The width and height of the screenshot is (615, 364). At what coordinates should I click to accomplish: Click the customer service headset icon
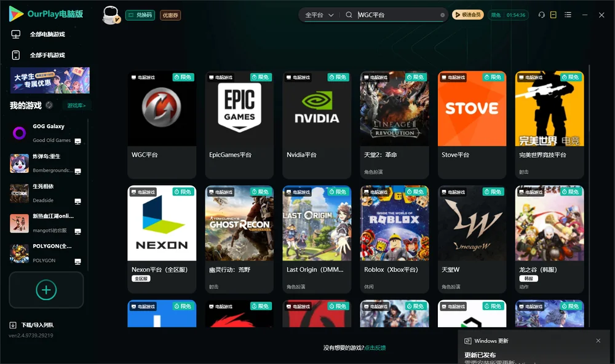pyautogui.click(x=542, y=15)
